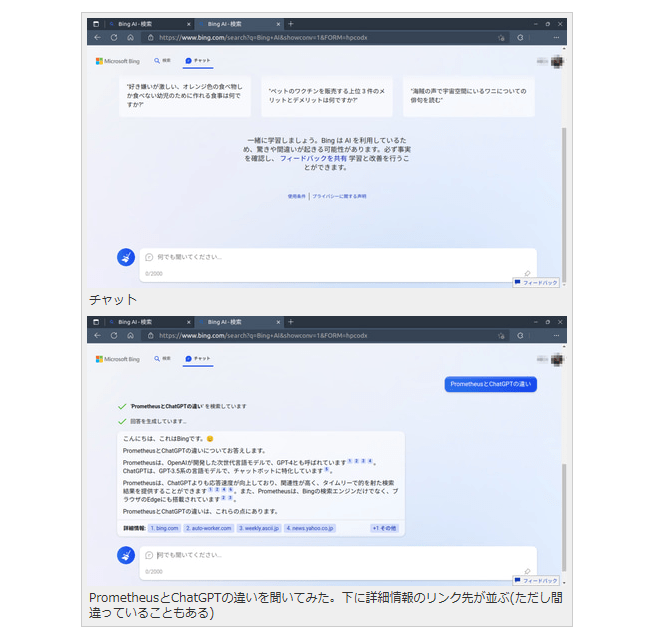Open the '1. bing.com' source link
This screenshot has height=637, width=650.
pyautogui.click(x=164, y=527)
